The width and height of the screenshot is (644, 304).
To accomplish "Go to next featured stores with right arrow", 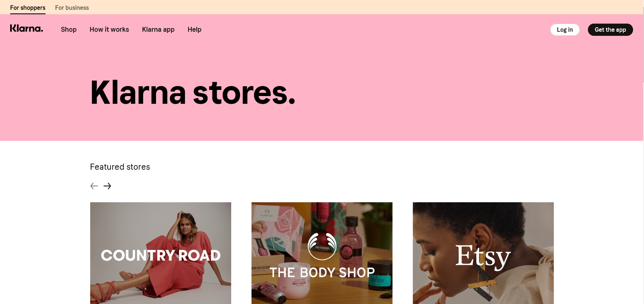I will (x=107, y=186).
